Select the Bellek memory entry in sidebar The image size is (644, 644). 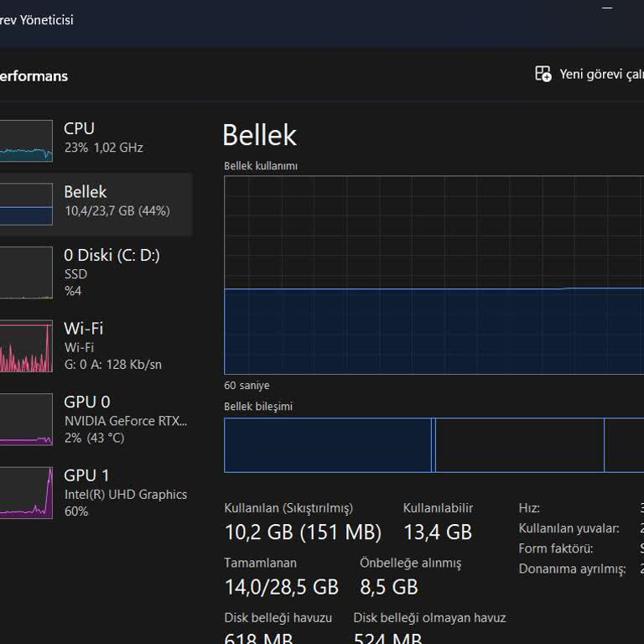[96, 204]
